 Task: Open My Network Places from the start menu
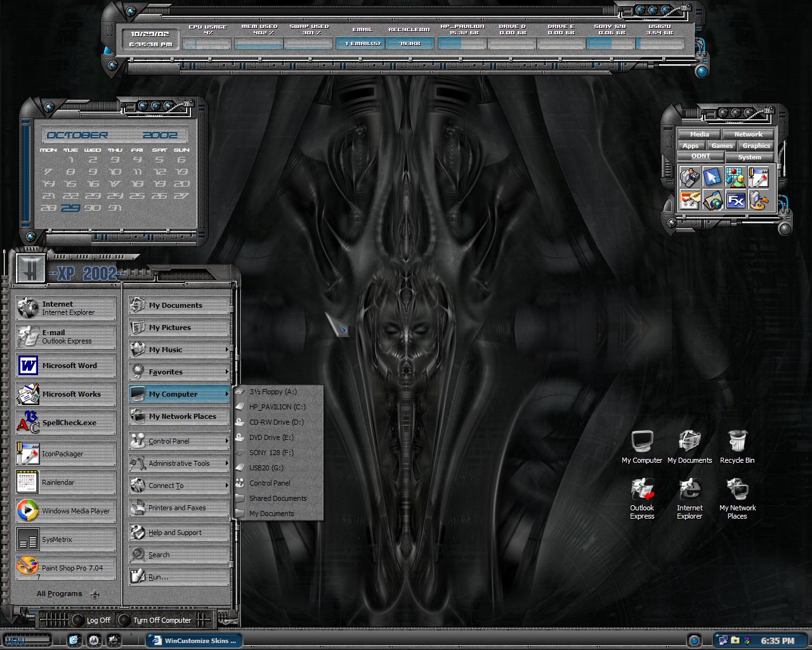(x=179, y=416)
